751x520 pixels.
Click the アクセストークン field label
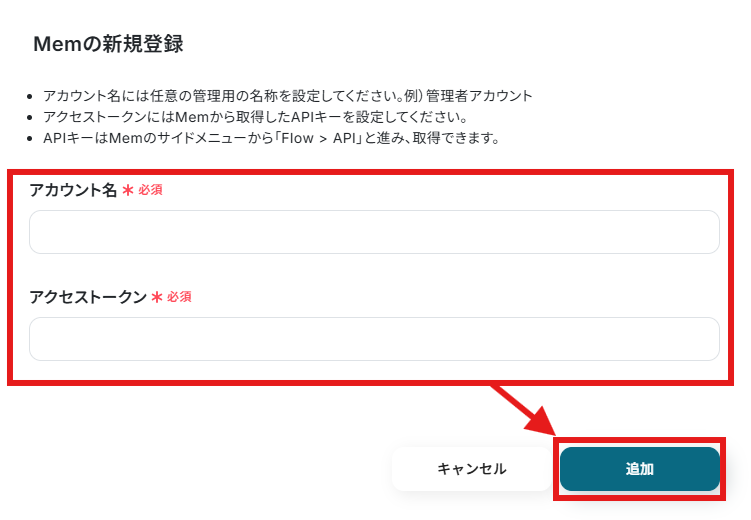point(88,297)
